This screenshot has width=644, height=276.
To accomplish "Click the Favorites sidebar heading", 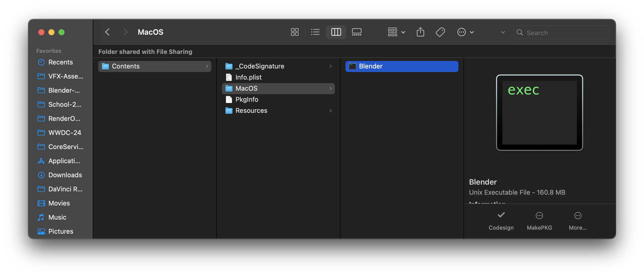I will pos(49,51).
